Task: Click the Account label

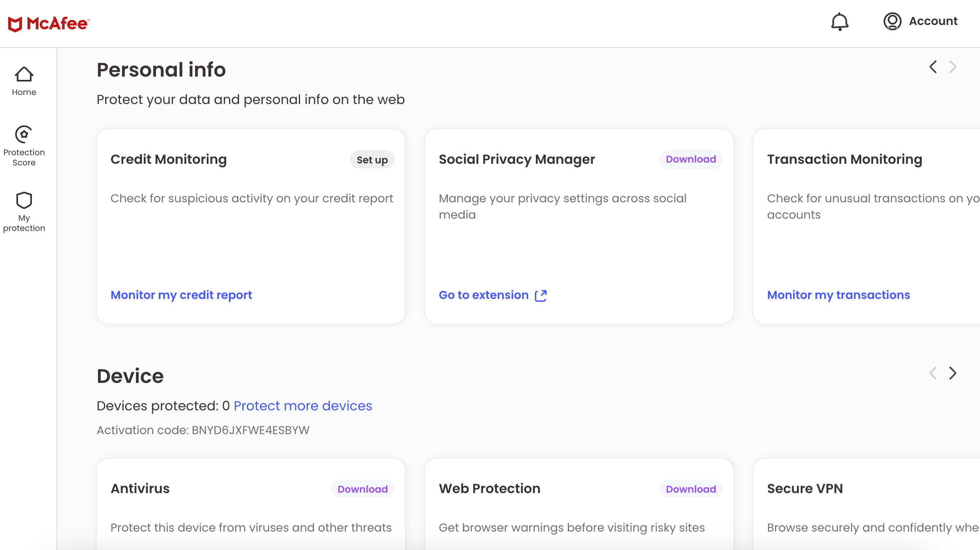Action: click(x=933, y=21)
